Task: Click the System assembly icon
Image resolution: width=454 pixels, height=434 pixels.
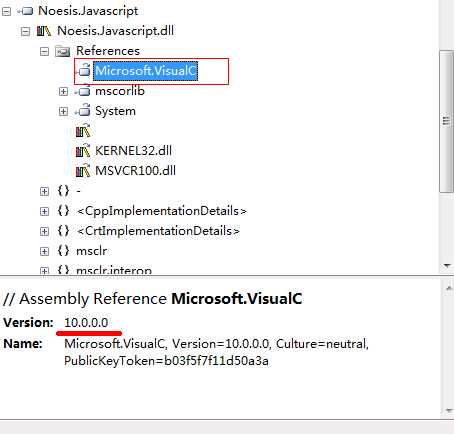Action: (83, 111)
